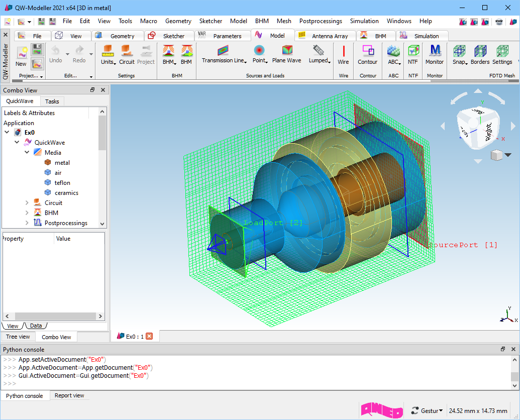Open the Help menu
Viewport: 520px width, 420px height.
pyautogui.click(x=426, y=21)
